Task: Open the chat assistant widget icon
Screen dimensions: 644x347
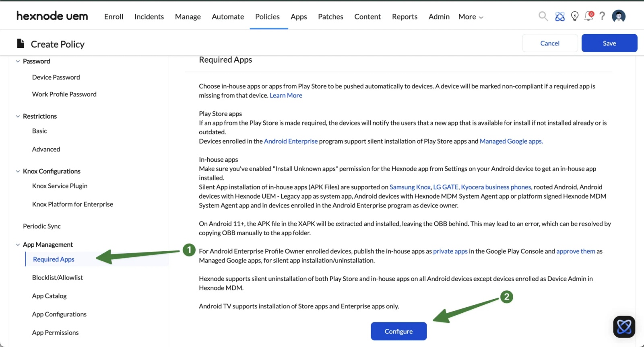Action: (x=624, y=326)
